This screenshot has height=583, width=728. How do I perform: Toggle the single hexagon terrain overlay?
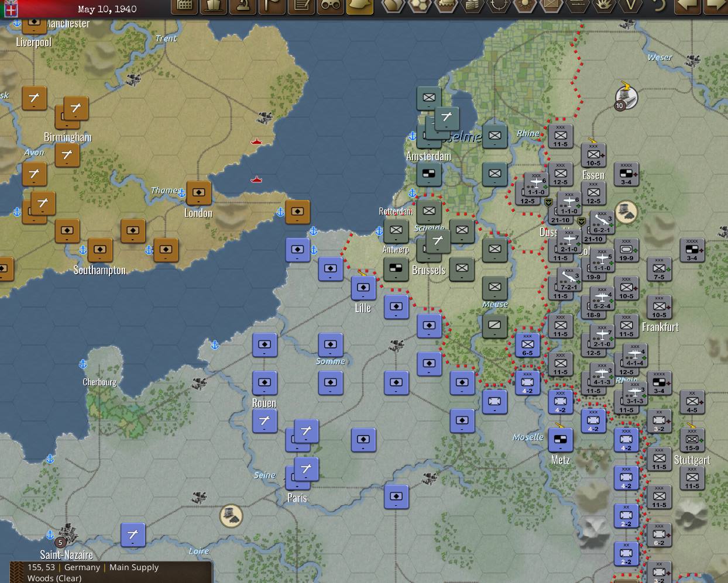click(393, 6)
